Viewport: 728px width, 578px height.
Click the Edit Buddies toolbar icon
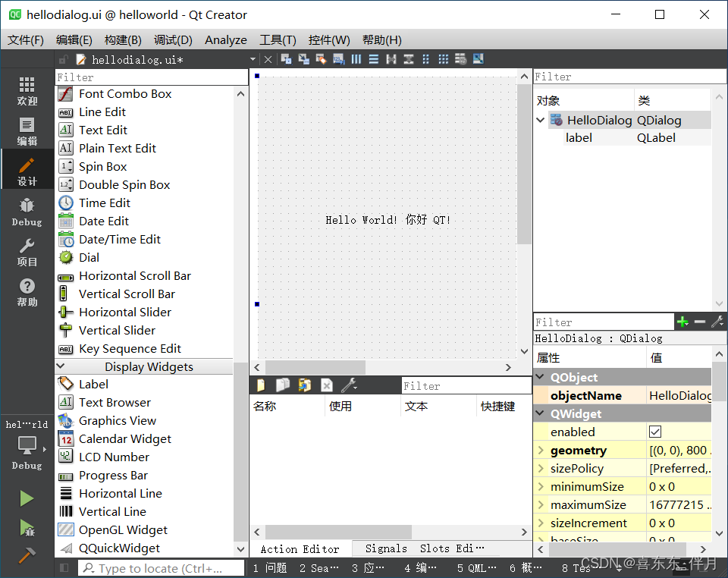(322, 59)
